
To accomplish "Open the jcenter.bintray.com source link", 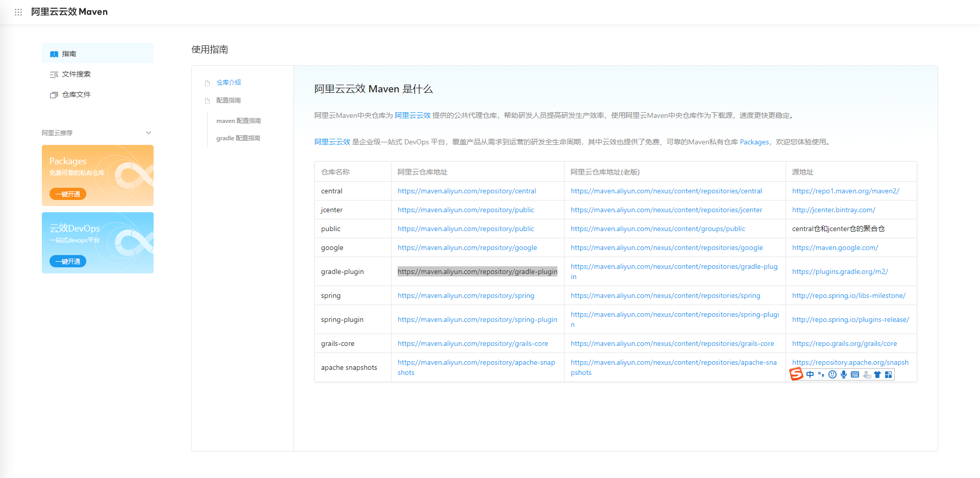I will (x=834, y=210).
